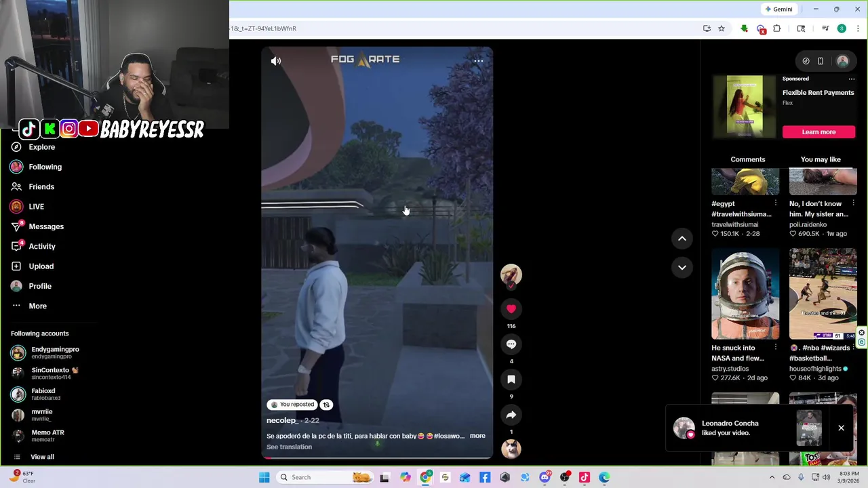Open Chrome media controls icon

(825, 28)
